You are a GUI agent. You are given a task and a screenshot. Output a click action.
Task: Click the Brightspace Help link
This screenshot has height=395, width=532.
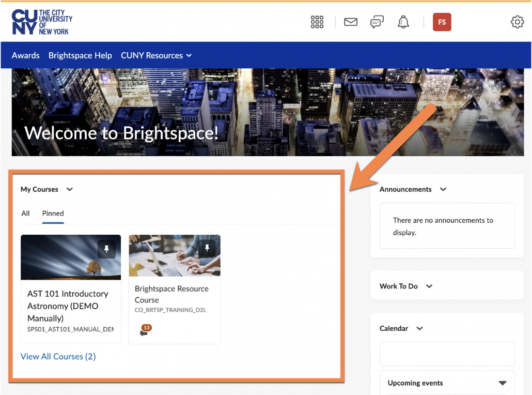[80, 55]
